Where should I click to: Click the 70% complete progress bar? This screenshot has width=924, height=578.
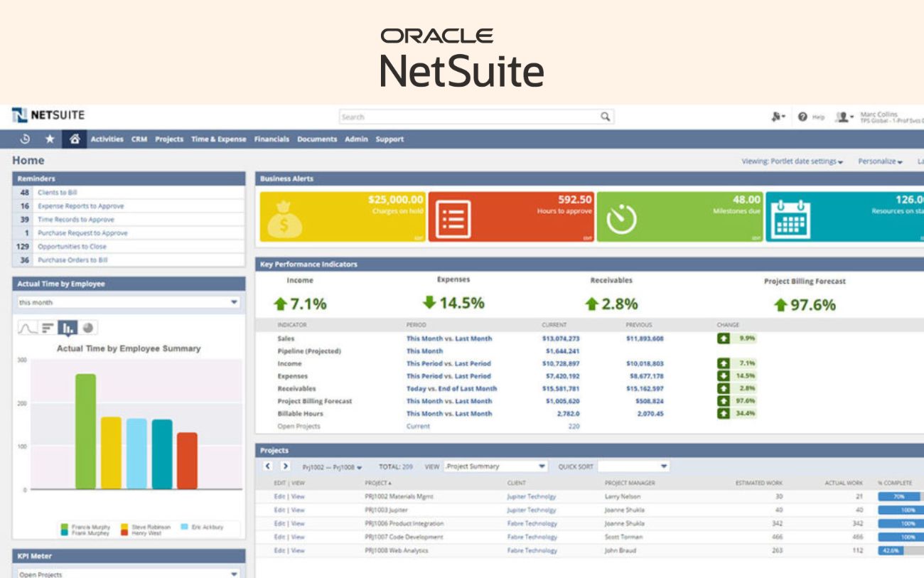[900, 496]
